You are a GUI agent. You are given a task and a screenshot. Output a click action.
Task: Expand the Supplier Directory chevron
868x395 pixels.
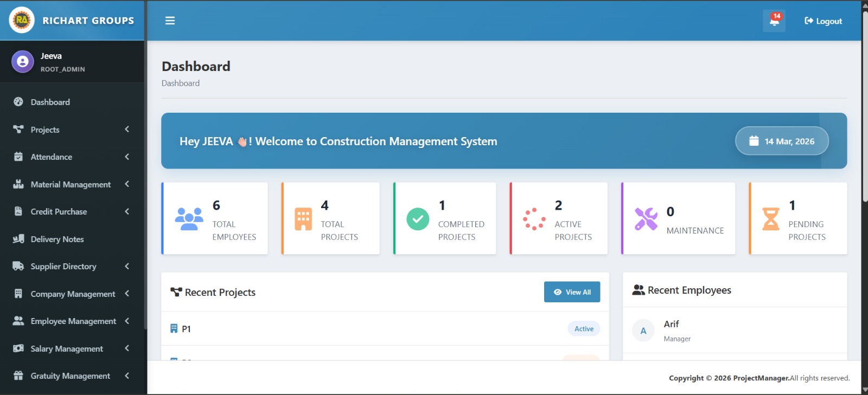pos(127,267)
